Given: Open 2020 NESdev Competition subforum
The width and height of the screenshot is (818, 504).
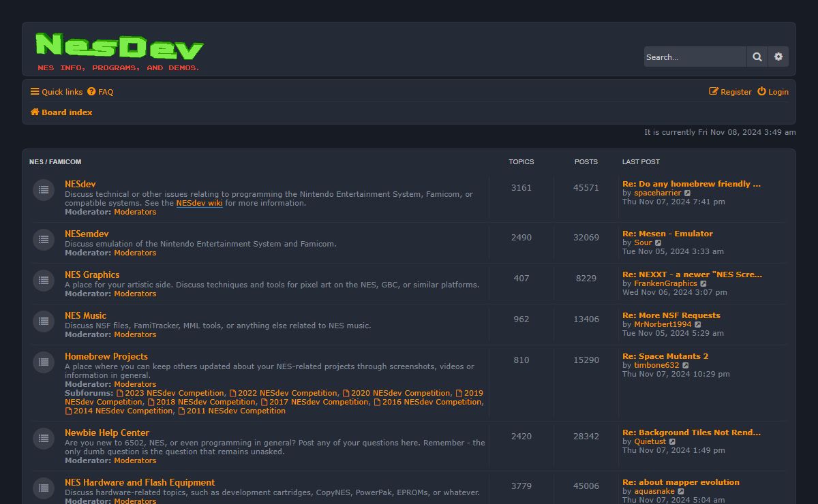Looking at the screenshot, I should point(396,393).
